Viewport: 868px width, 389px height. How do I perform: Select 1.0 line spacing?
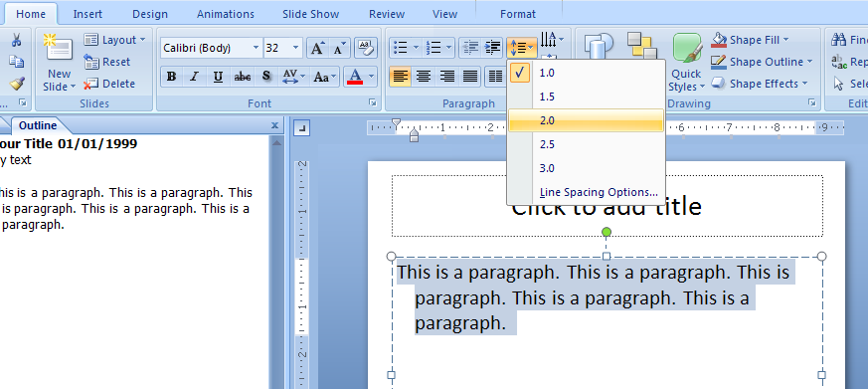pos(586,73)
